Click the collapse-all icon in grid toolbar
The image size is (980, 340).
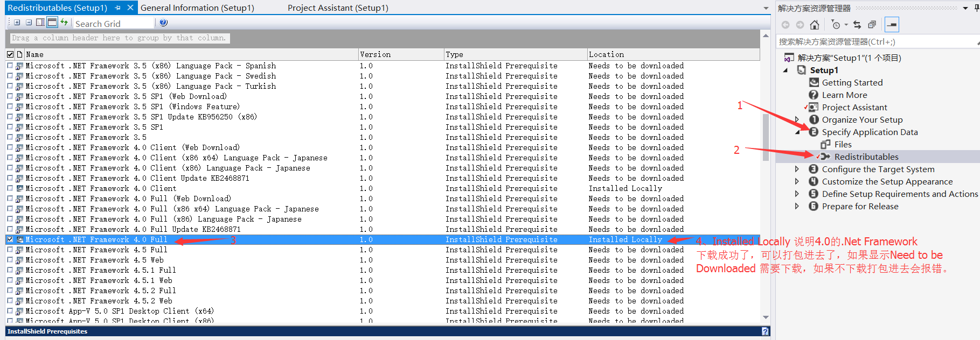tap(29, 23)
